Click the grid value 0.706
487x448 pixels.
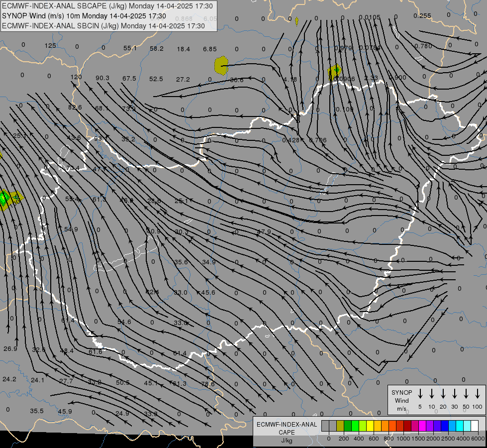click(x=318, y=140)
